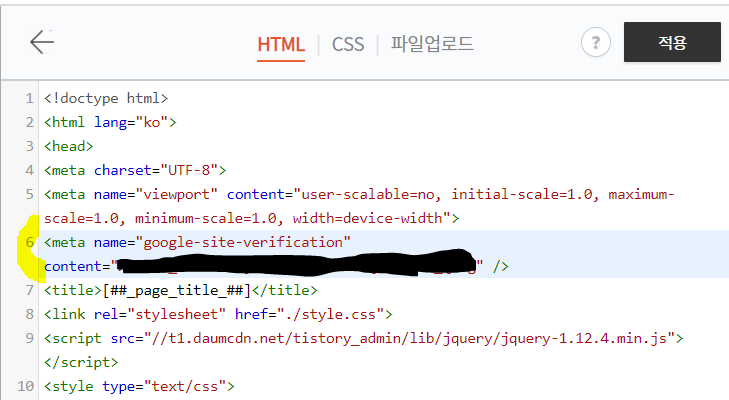Click line number 9 in gutter

29,339
